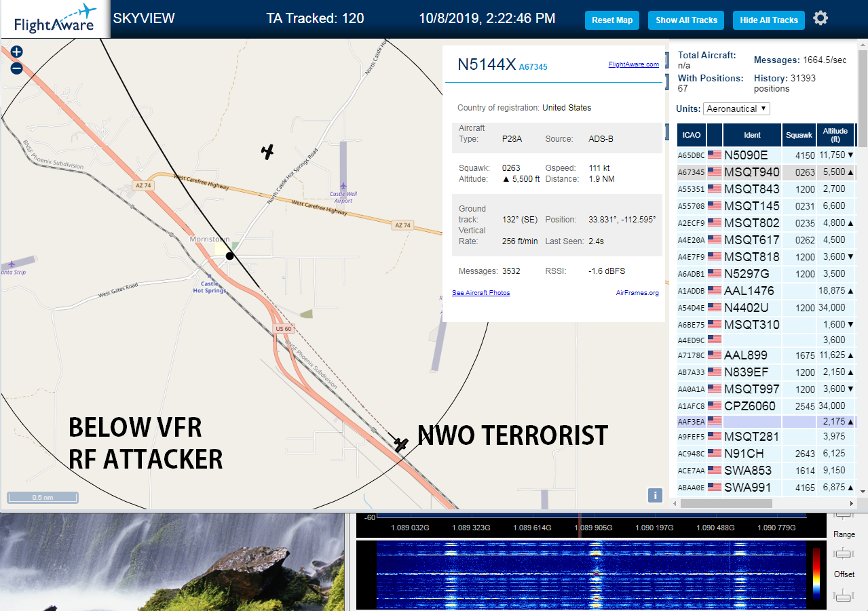This screenshot has height=611, width=868.
Task: Click the US flag in SWA853 row
Action: [x=715, y=470]
